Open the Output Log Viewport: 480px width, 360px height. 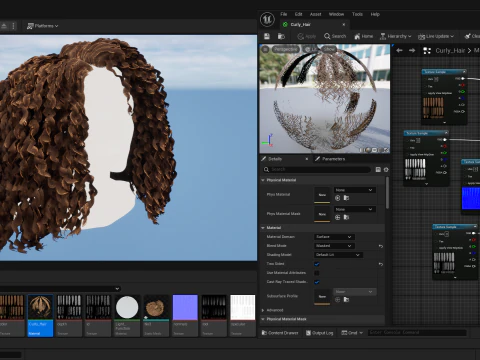pos(319,333)
